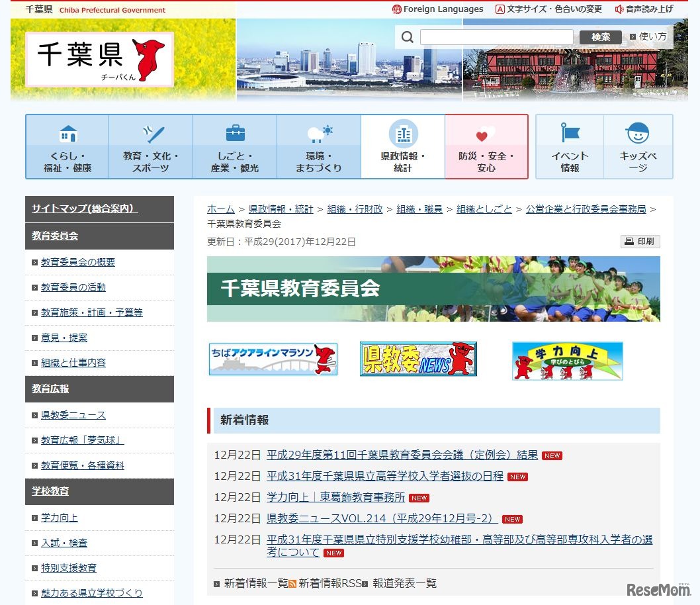The height and width of the screenshot is (605, 700).
Task: Open 教育委員会の概要 in the sidebar
Action: pyautogui.click(x=78, y=262)
